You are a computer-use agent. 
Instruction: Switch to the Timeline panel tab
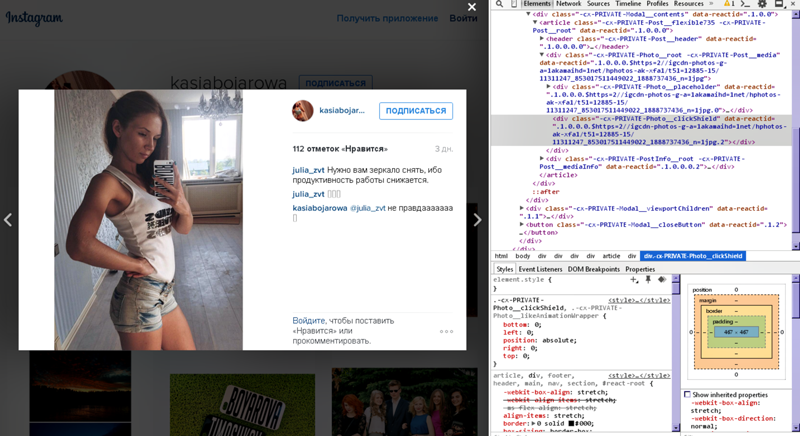coord(628,4)
